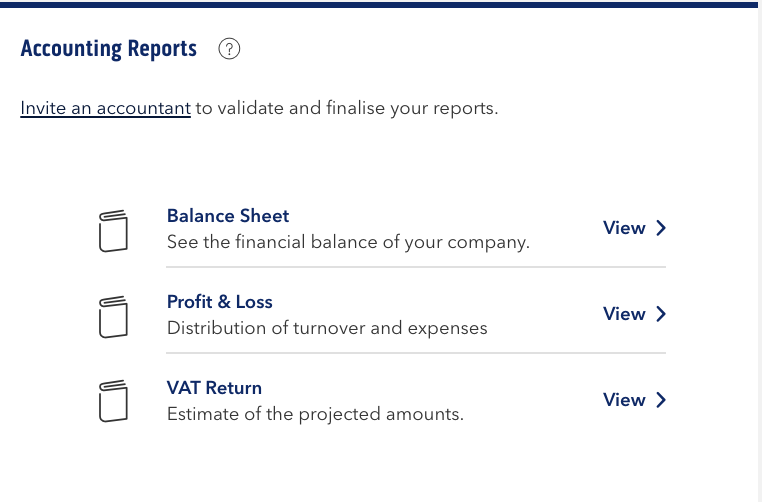Click the Invite an accountant link

pyautogui.click(x=105, y=108)
